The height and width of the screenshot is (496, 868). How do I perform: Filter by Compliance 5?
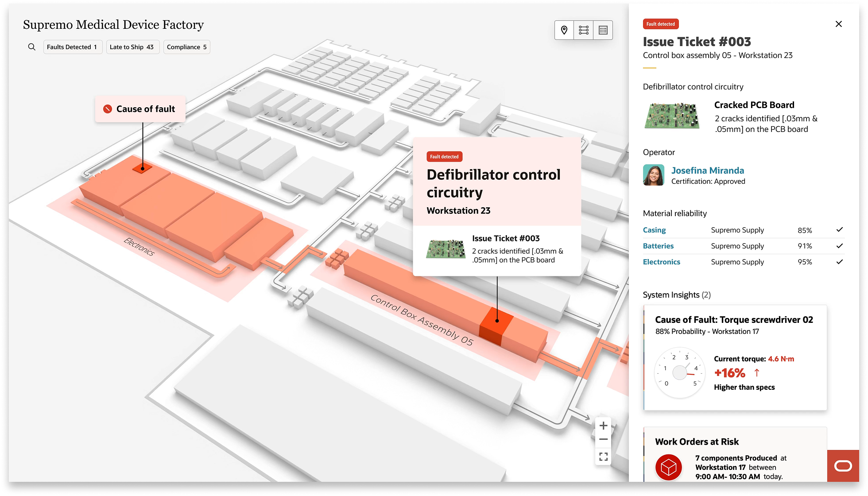[x=186, y=47]
